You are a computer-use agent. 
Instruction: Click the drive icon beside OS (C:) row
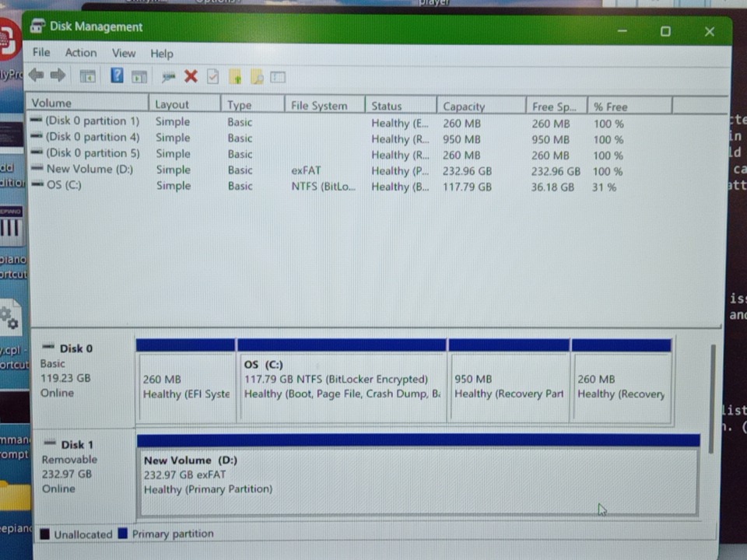coord(37,184)
